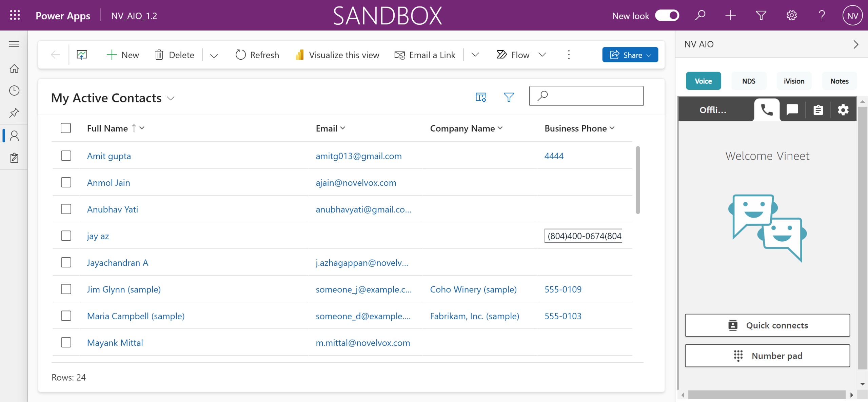Click the edit columns icon

click(x=480, y=97)
